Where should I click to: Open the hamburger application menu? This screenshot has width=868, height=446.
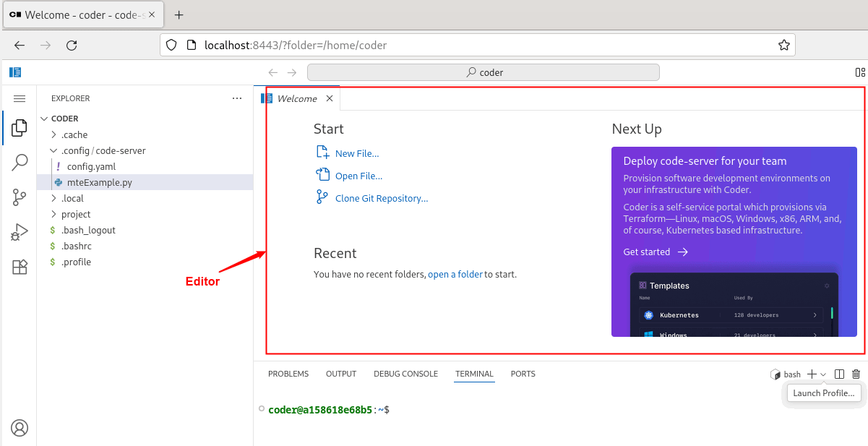pos(20,98)
